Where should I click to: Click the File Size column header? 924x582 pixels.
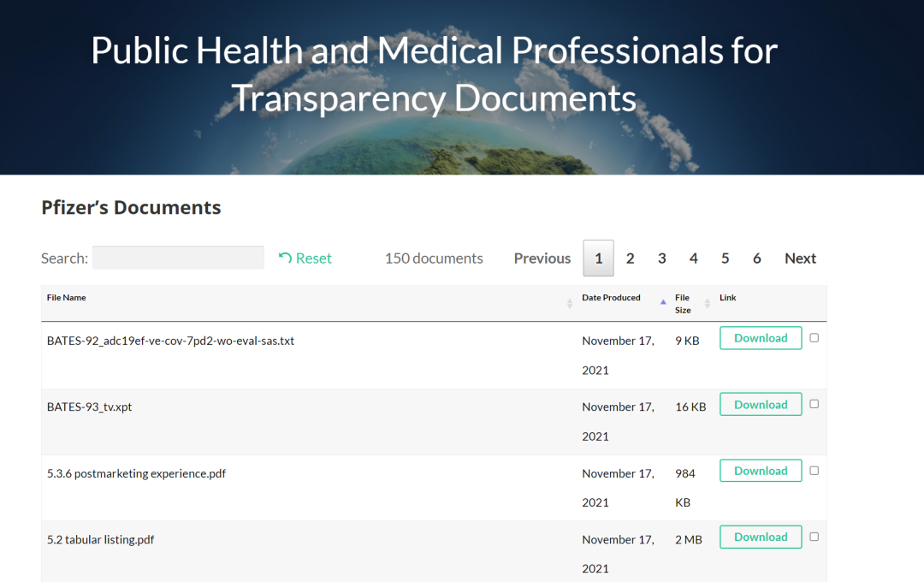coord(683,304)
